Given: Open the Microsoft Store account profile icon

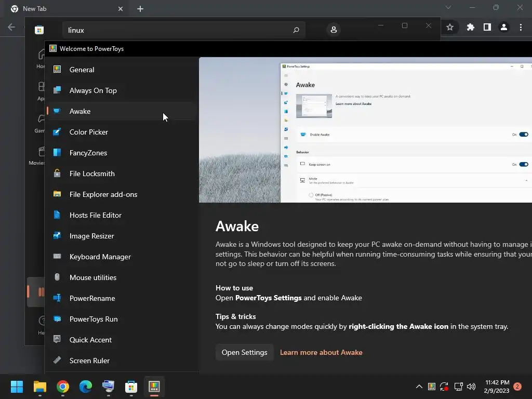Looking at the screenshot, I should [334, 30].
